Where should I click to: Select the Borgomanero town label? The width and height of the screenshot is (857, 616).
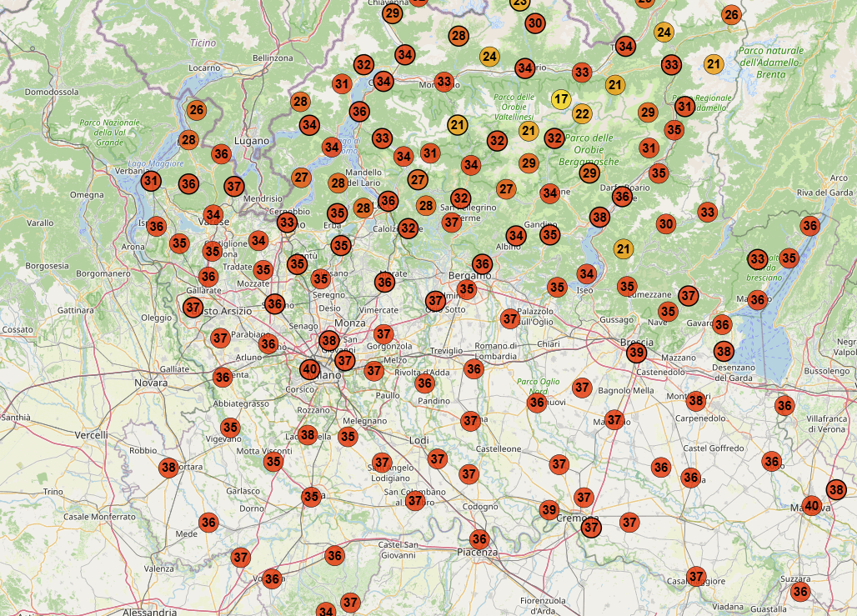(103, 273)
